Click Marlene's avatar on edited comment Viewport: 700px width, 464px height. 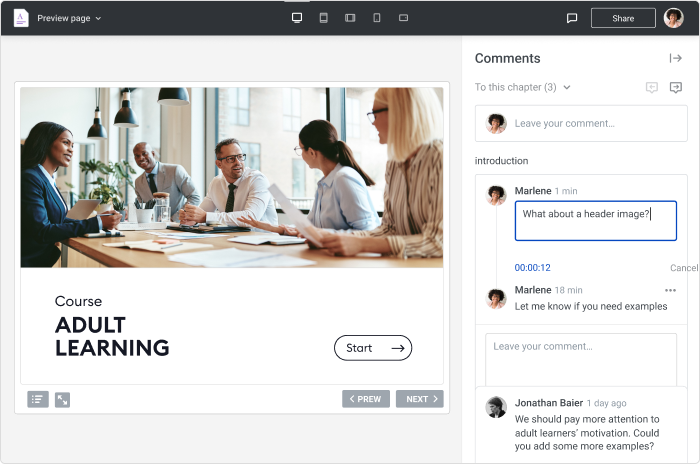tap(496, 195)
